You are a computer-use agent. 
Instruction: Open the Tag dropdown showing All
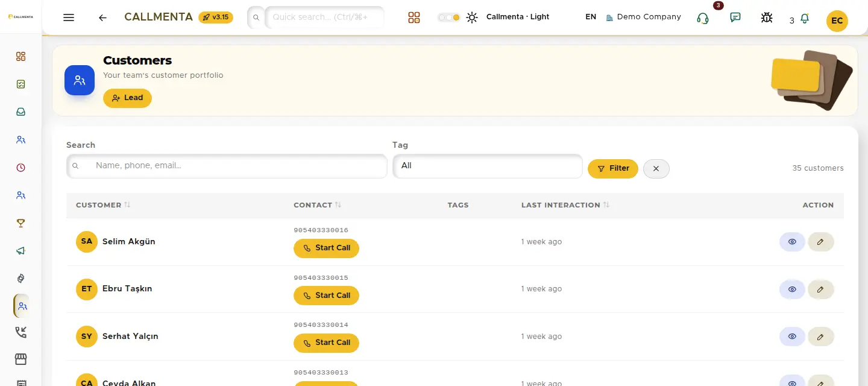click(x=488, y=166)
